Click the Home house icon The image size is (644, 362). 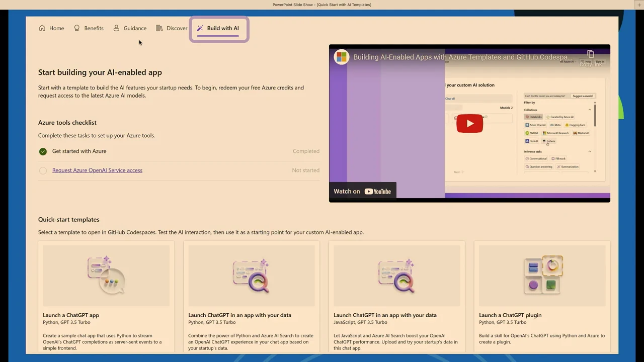pyautogui.click(x=42, y=28)
